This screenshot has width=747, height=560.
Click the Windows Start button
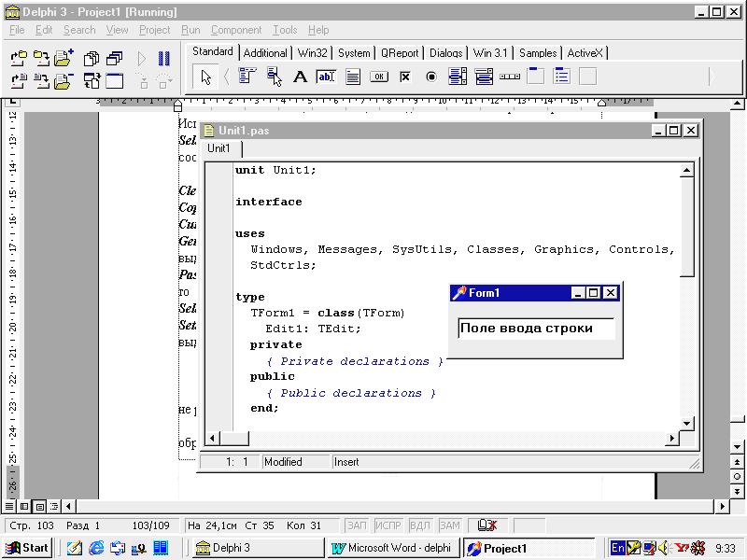(27, 548)
